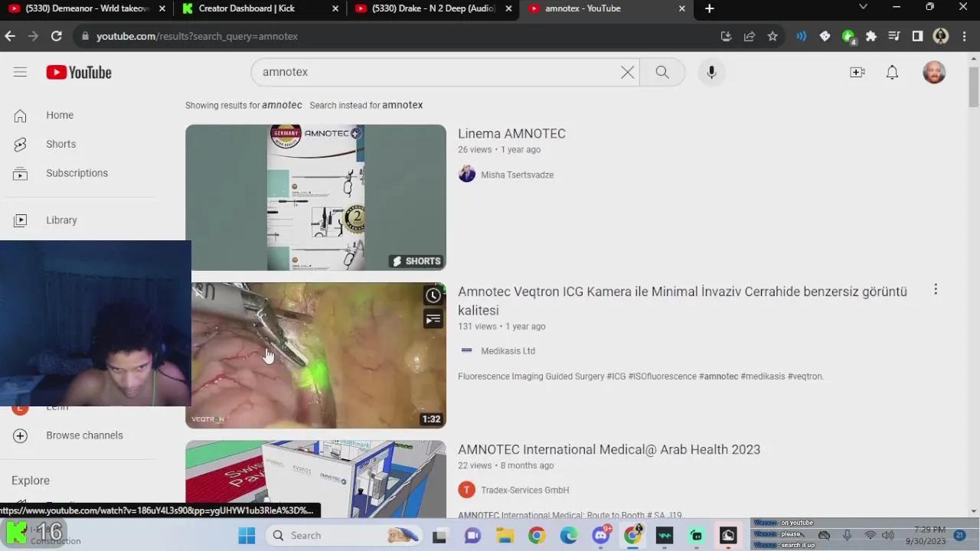The width and height of the screenshot is (980, 551).
Task: Open Subscriptions in the sidebar
Action: coord(78,173)
